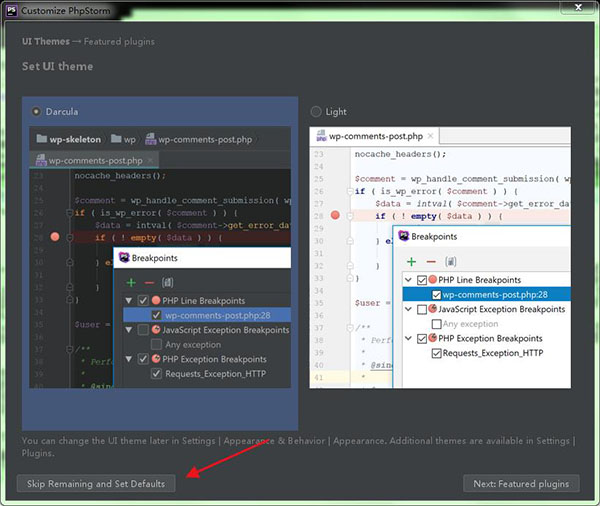
Task: Click the fold marker on line 26 in Light preview
Action: pyautogui.click(x=350, y=191)
